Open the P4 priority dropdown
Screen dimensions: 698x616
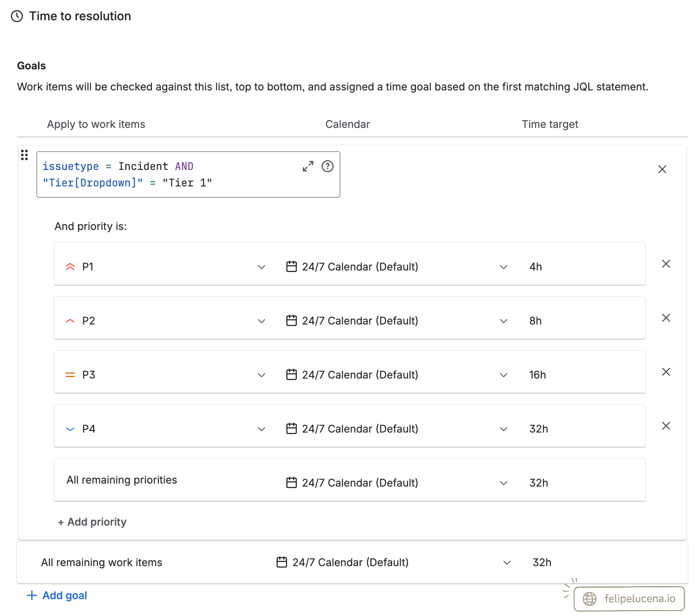[x=165, y=429]
